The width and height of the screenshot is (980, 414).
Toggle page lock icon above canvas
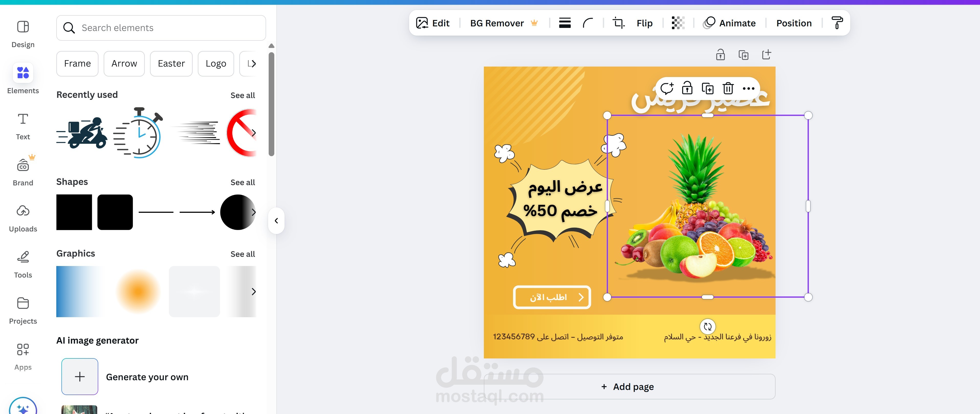(x=720, y=55)
